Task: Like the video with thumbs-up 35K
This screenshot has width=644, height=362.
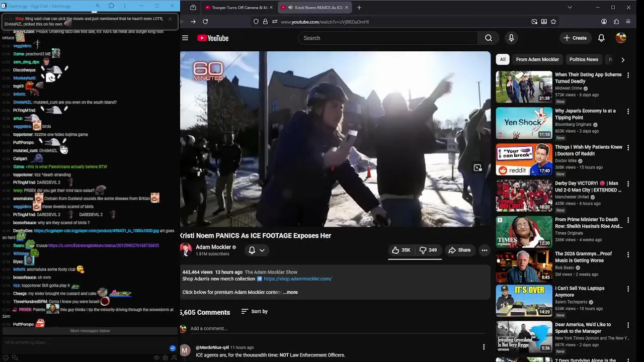Action: (402, 250)
